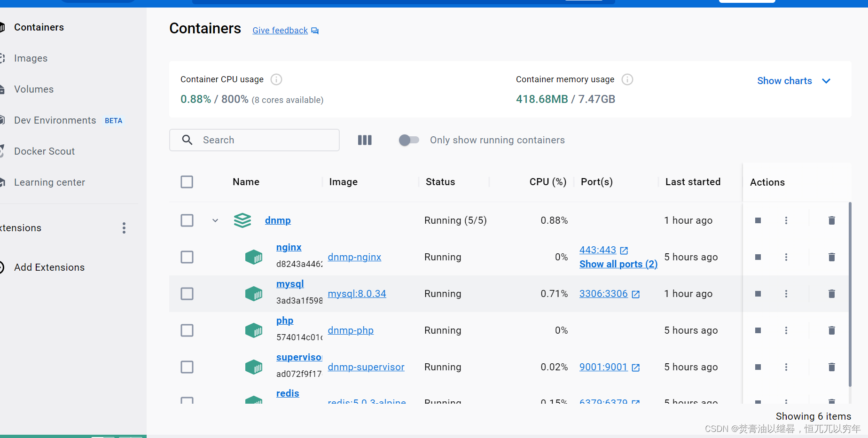868x438 pixels.
Task: Open the mysql:8.0.34 image link
Action: [x=357, y=294]
